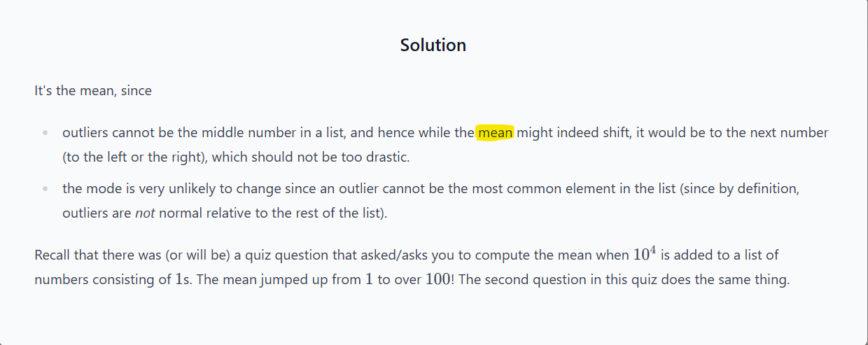Click the number 1 after "jumped up from"
The image size is (868, 345).
369,280
